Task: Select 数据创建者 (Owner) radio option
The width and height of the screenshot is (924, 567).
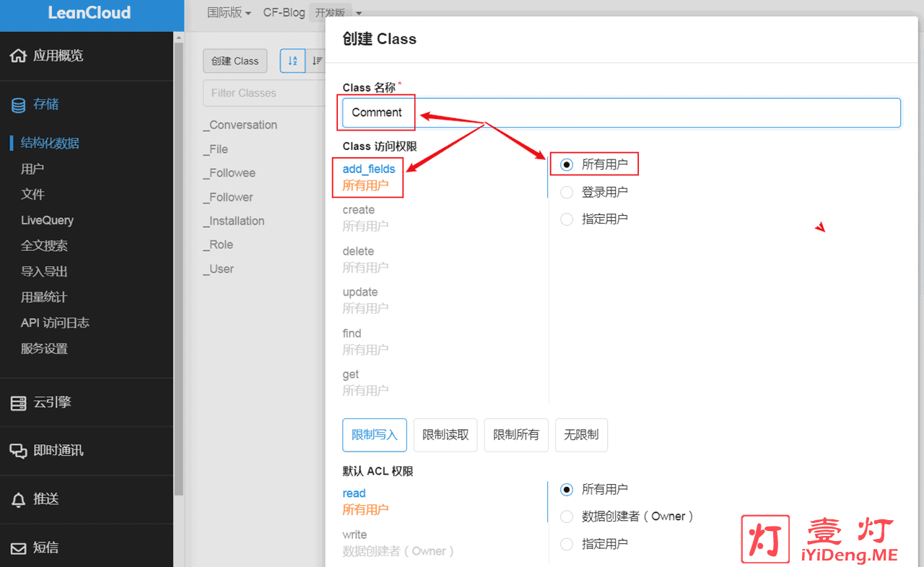Action: point(567,517)
